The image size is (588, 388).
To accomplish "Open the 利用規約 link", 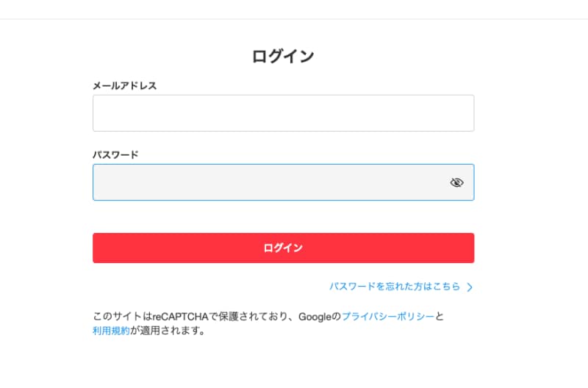I will click(x=111, y=331).
